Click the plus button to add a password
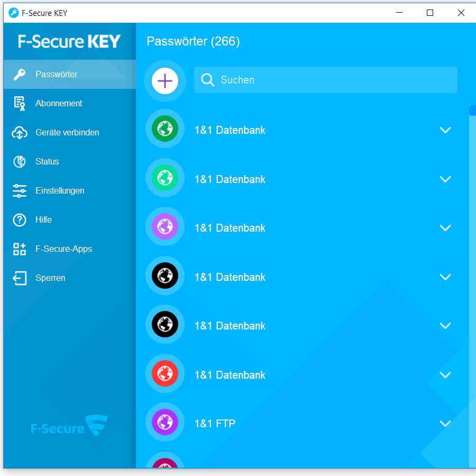The width and height of the screenshot is (476, 476). point(165,81)
